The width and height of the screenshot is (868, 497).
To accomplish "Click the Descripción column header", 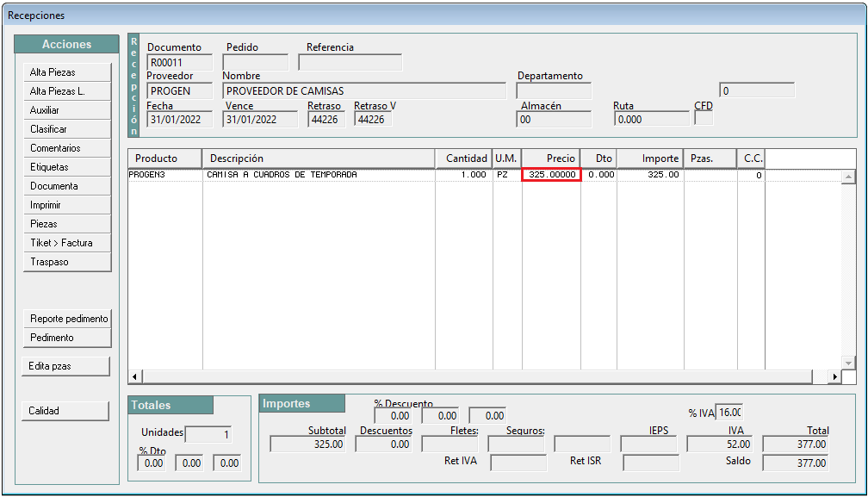I will [x=319, y=158].
